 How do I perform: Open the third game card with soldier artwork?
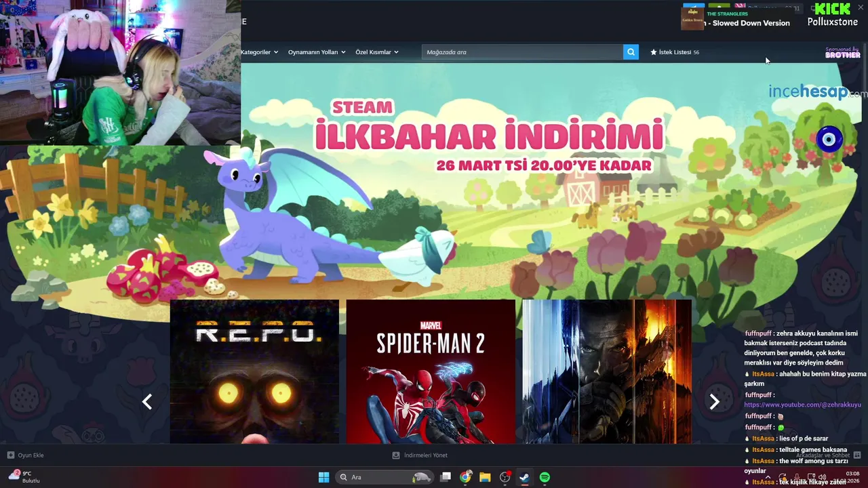(x=607, y=371)
